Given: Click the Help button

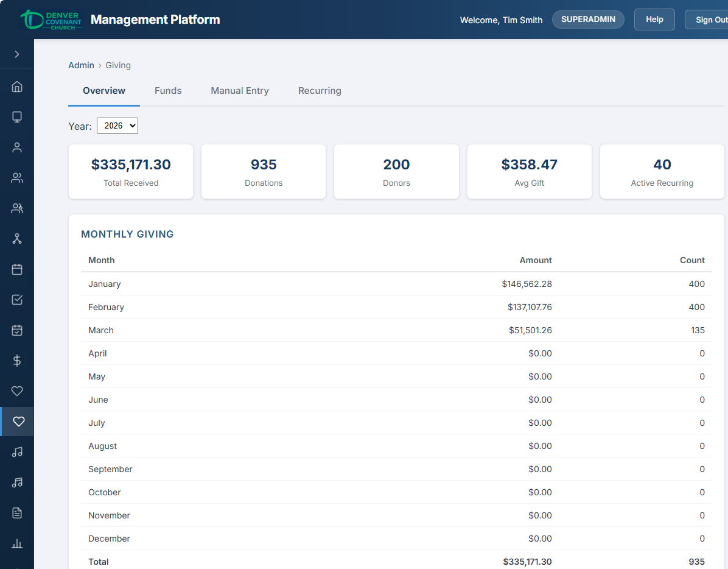Looking at the screenshot, I should click(654, 19).
